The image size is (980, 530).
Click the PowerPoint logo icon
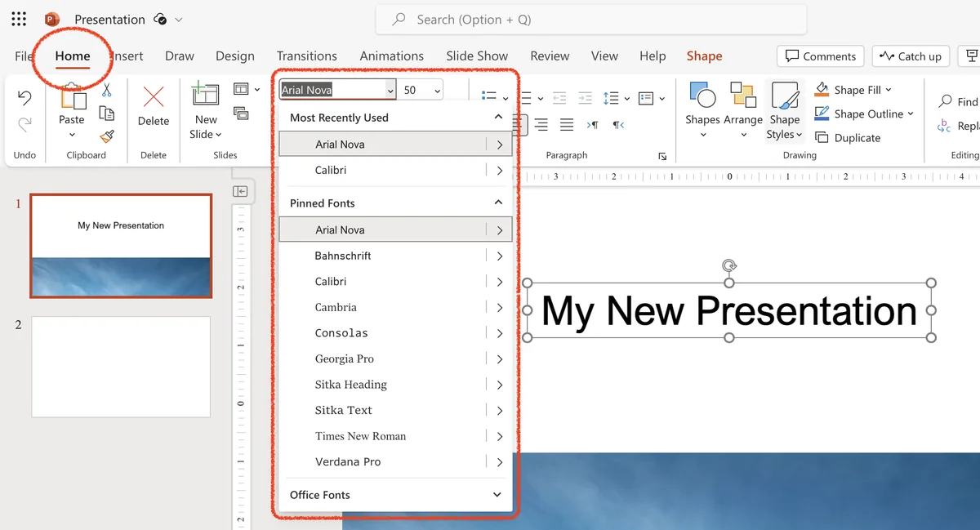pyautogui.click(x=52, y=19)
